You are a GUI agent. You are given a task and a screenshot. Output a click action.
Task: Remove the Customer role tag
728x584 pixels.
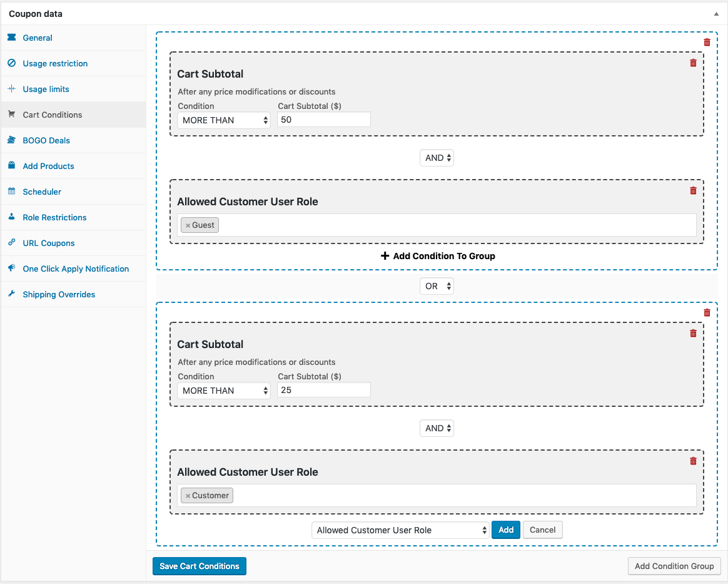click(188, 496)
